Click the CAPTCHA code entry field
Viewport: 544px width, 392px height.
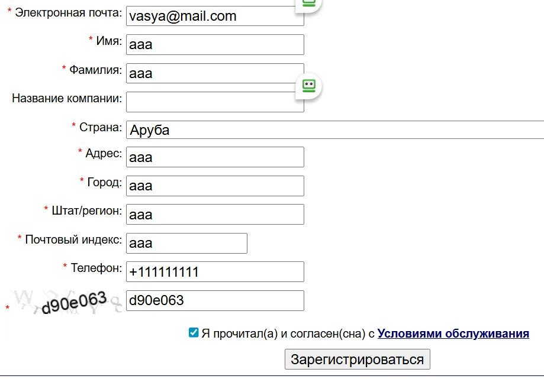tap(215, 300)
